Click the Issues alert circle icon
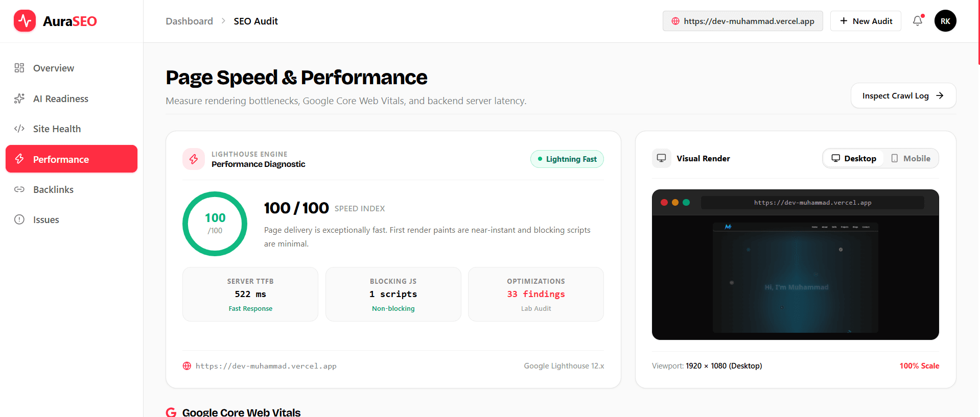Viewport: 980px width, 417px height. (x=19, y=219)
